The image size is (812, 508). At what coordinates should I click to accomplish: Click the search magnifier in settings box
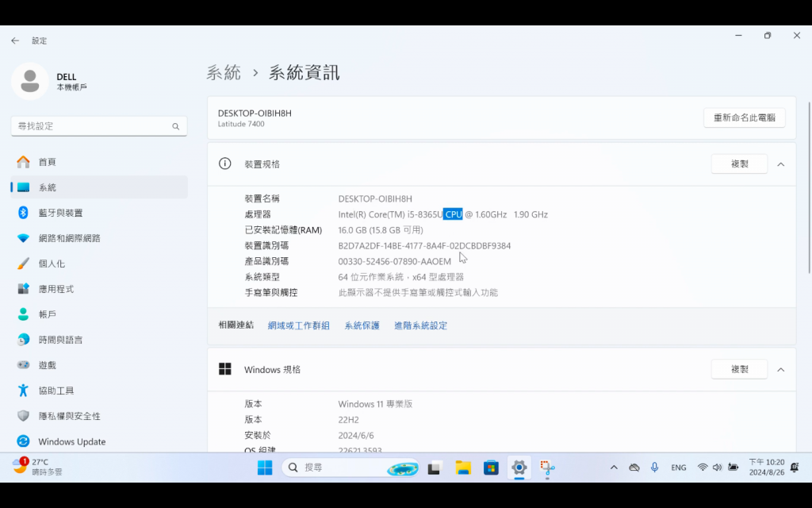(175, 126)
